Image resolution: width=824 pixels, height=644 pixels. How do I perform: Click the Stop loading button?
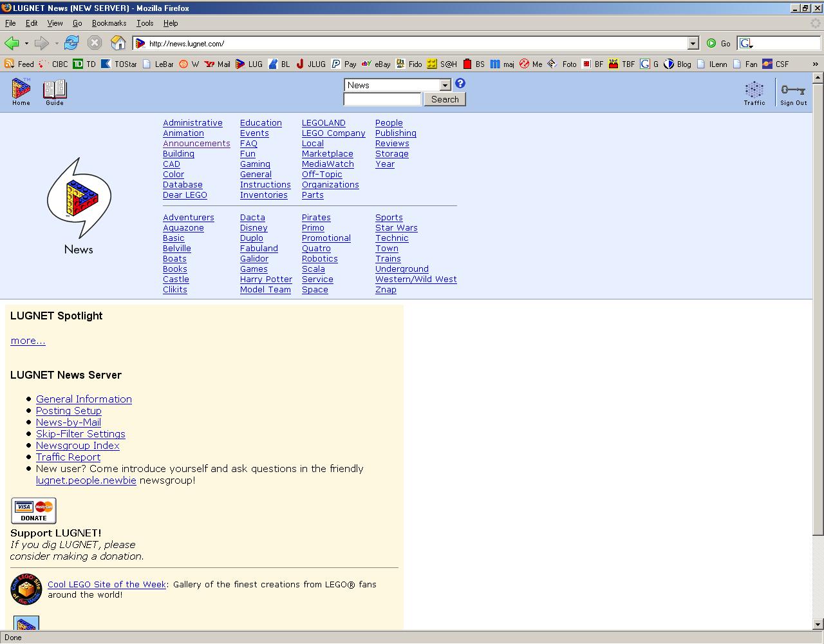coord(95,43)
